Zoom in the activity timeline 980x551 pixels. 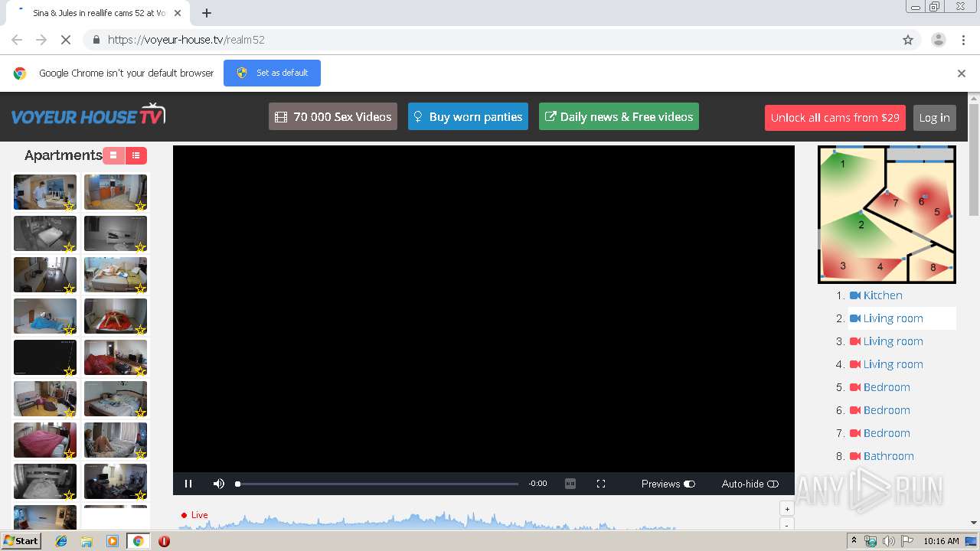786,509
